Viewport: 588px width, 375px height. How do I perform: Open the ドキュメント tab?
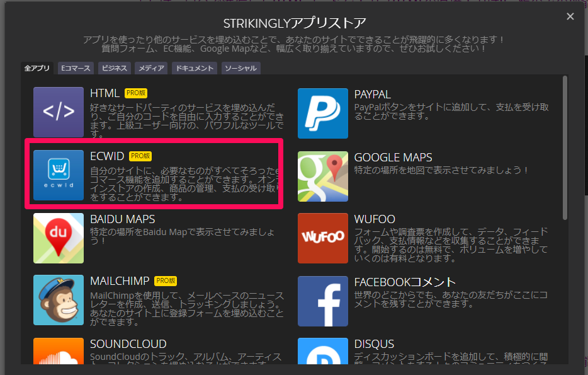pos(195,68)
